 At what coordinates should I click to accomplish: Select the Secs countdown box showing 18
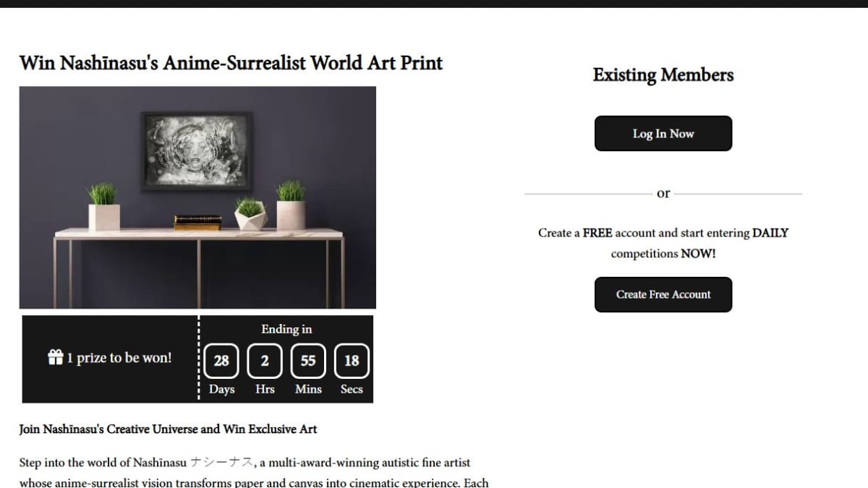pos(352,360)
